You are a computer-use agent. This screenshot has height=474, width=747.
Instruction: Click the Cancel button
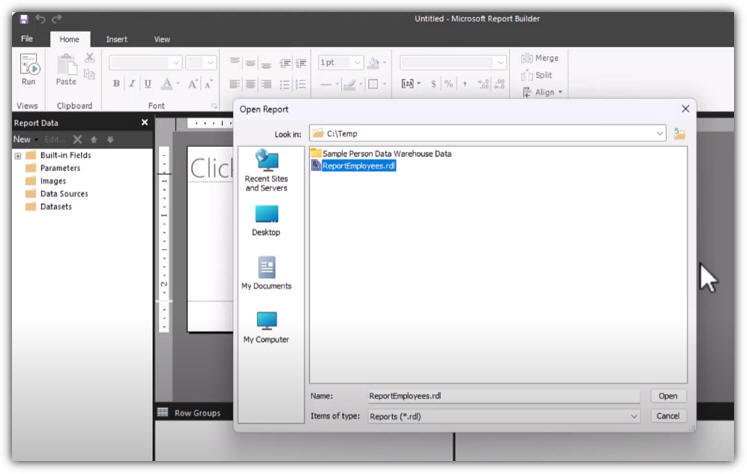(668, 416)
